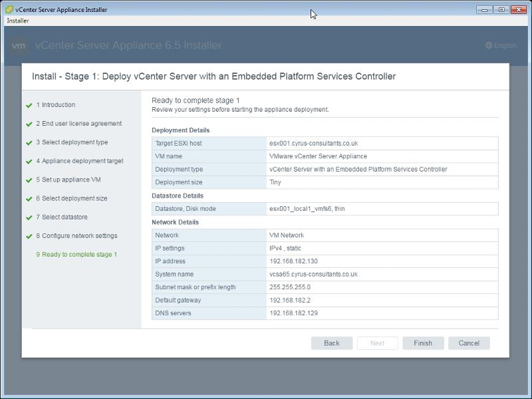Click the Finish button

pos(423,343)
